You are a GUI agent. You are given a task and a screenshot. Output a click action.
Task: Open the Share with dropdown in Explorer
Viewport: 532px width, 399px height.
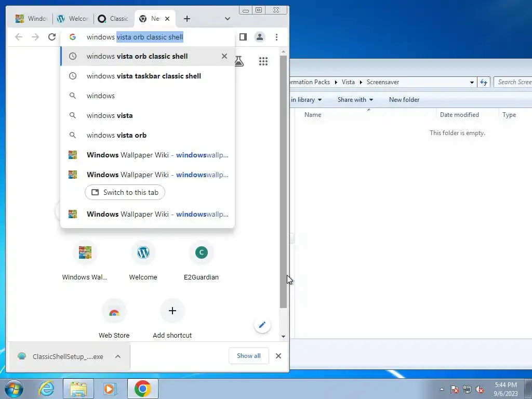[x=355, y=100]
